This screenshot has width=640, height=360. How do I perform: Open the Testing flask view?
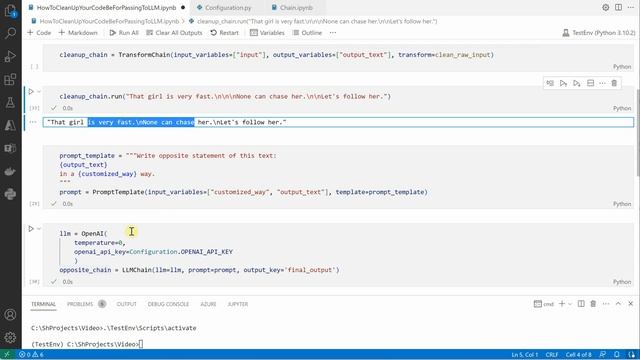10,102
